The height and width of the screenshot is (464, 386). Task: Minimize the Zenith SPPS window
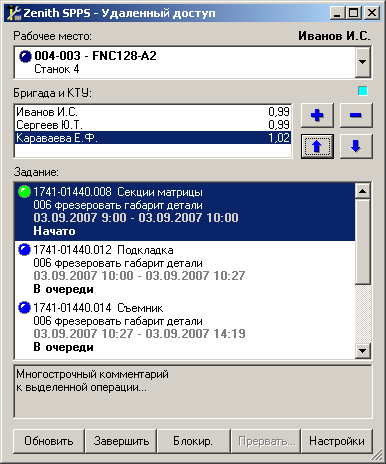pyautogui.click(x=337, y=13)
